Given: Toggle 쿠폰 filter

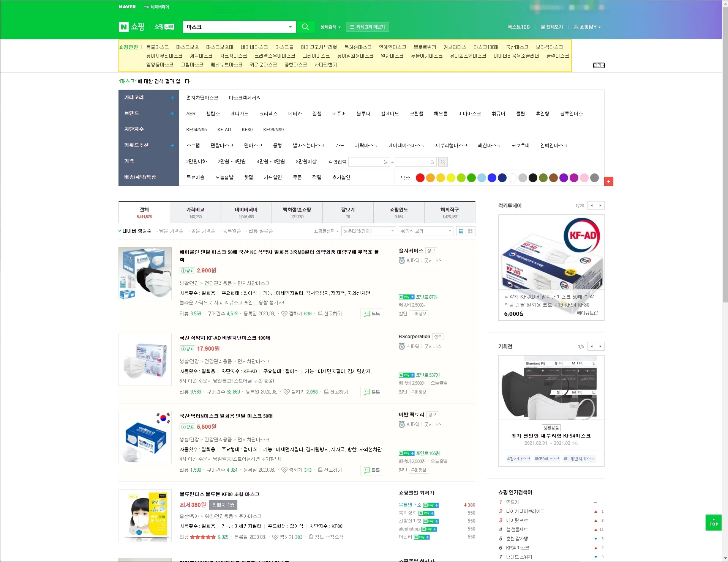Looking at the screenshot, I should pos(297,178).
